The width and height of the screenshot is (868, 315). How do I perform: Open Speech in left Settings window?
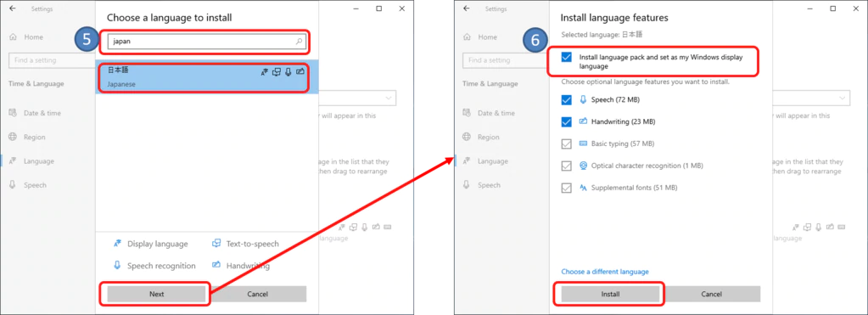click(35, 185)
